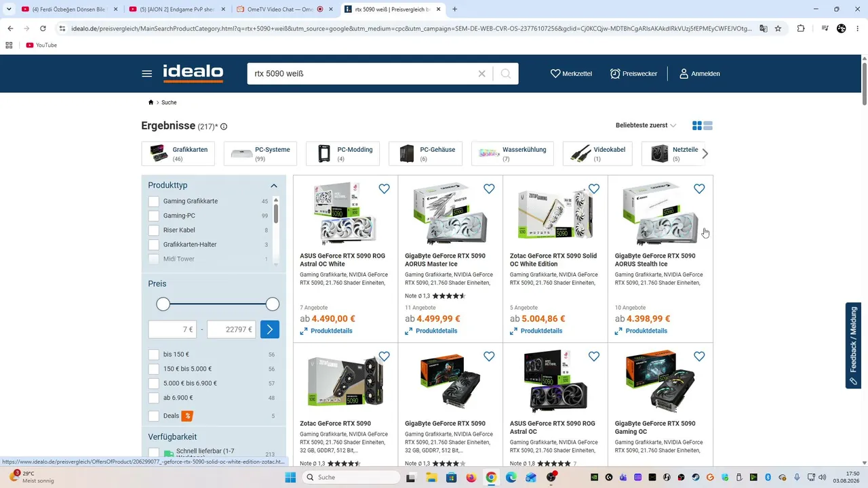Apply price range with the arrow button
The image size is (868, 488).
269,329
